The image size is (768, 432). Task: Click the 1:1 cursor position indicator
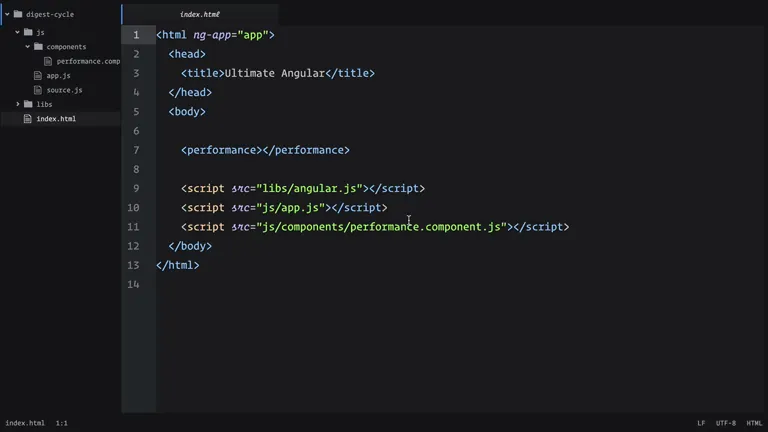click(62, 423)
